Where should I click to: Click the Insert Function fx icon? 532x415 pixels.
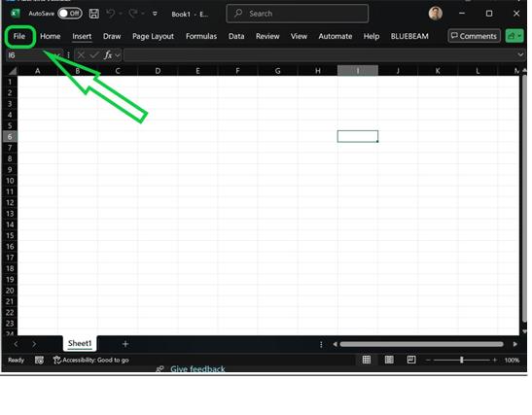[x=108, y=55]
